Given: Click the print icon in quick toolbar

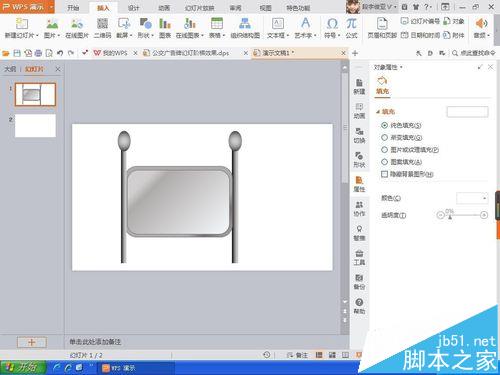Looking at the screenshot, I should tap(38, 53).
